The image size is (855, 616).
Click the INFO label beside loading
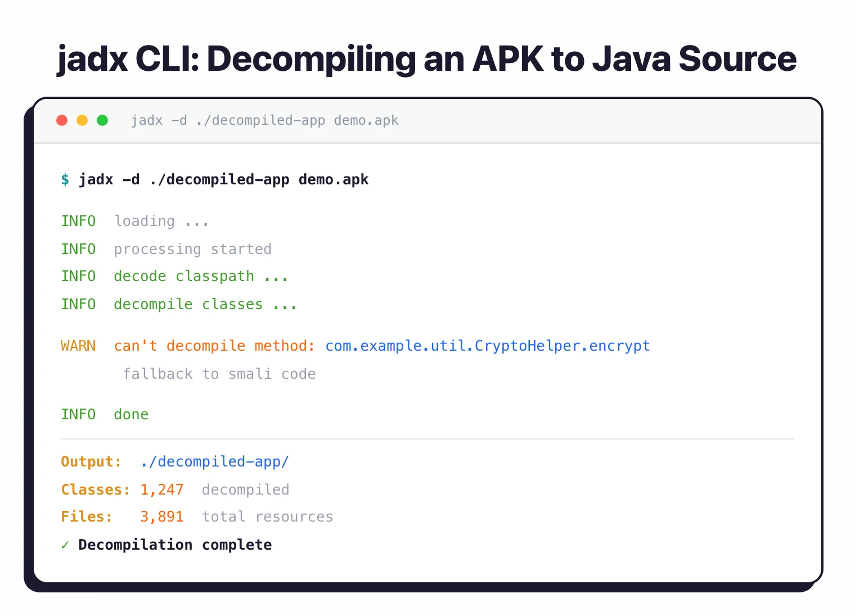point(78,221)
